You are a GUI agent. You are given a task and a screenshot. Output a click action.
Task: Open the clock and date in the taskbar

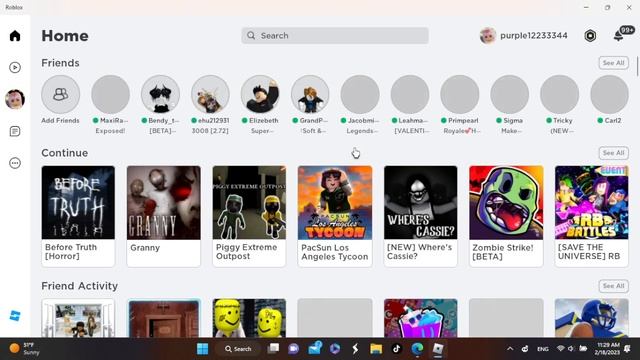(608, 349)
